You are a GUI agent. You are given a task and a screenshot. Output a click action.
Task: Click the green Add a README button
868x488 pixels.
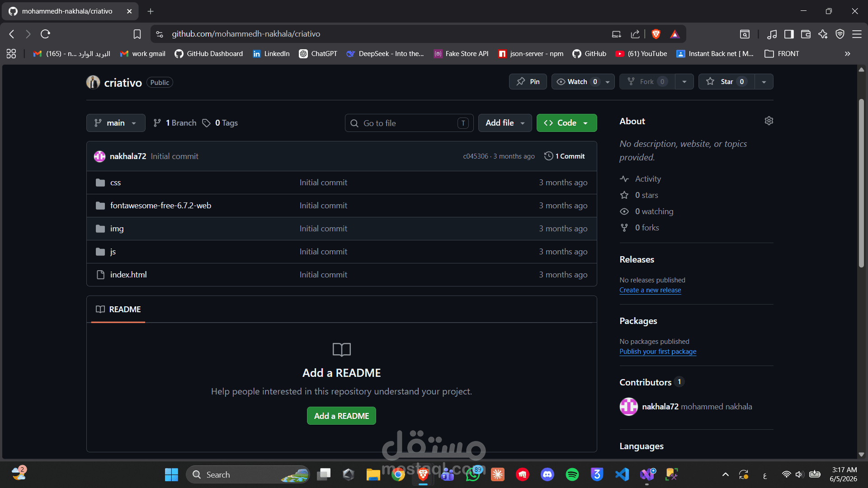(x=341, y=416)
